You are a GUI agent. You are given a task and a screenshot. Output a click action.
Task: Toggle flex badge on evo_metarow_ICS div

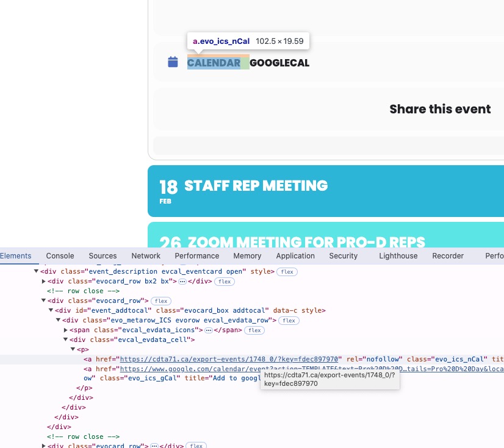pos(289,321)
